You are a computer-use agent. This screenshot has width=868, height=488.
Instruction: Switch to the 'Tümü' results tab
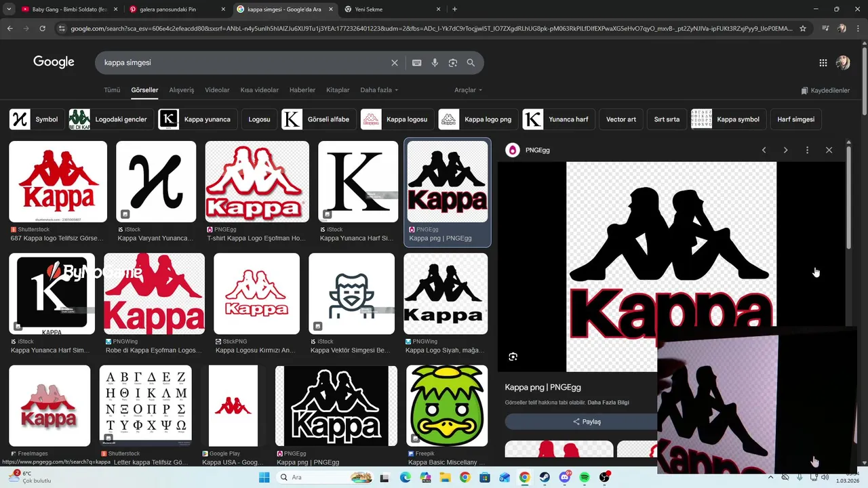112,90
